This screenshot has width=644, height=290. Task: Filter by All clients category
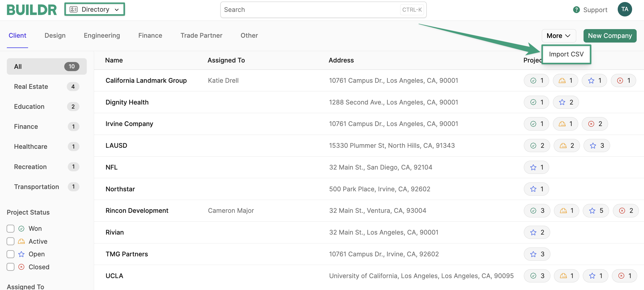47,67
